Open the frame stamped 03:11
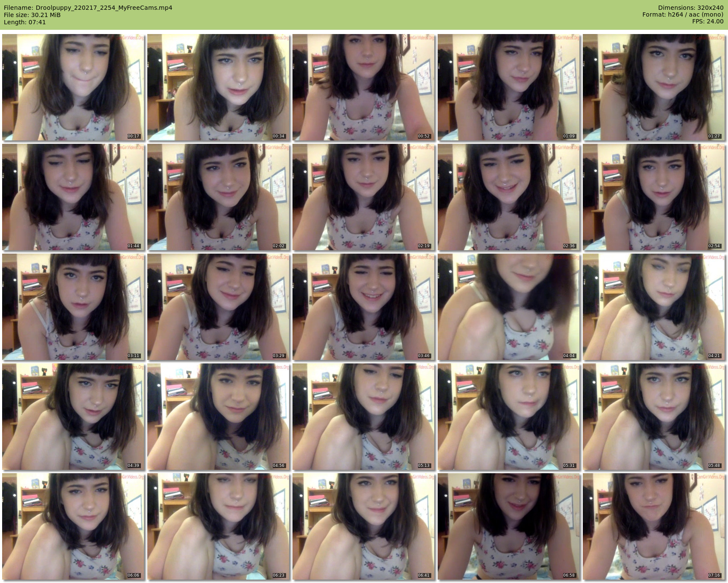This screenshot has width=728, height=583. pos(73,307)
